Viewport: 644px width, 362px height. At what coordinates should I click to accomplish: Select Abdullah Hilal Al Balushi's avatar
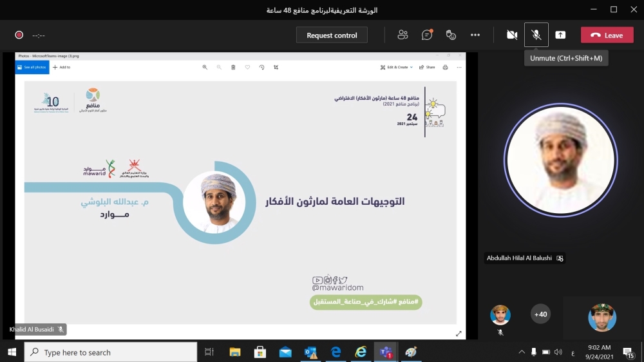click(x=561, y=160)
